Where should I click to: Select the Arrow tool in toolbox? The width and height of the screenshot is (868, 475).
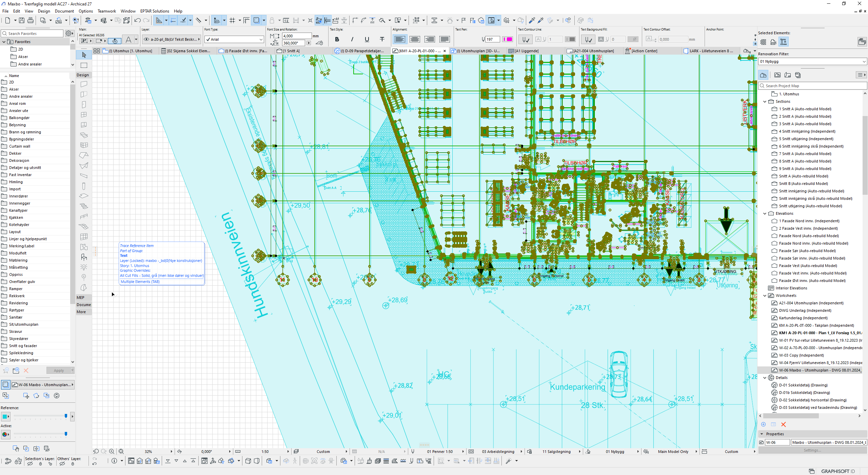pos(84,55)
